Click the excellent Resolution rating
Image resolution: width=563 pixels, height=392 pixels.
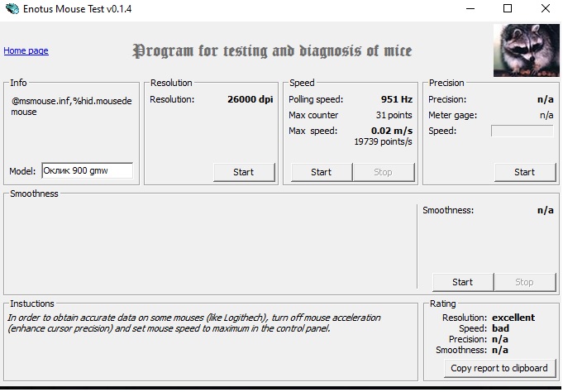513,318
